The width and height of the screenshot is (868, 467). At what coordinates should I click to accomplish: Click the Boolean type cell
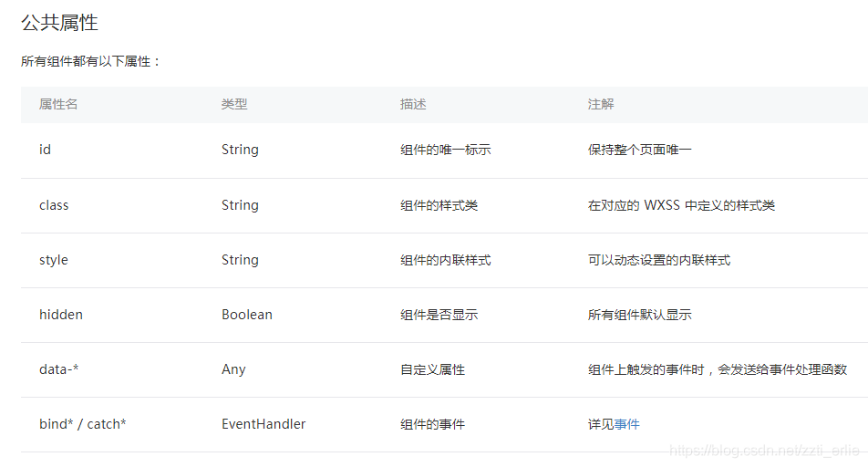[247, 315]
